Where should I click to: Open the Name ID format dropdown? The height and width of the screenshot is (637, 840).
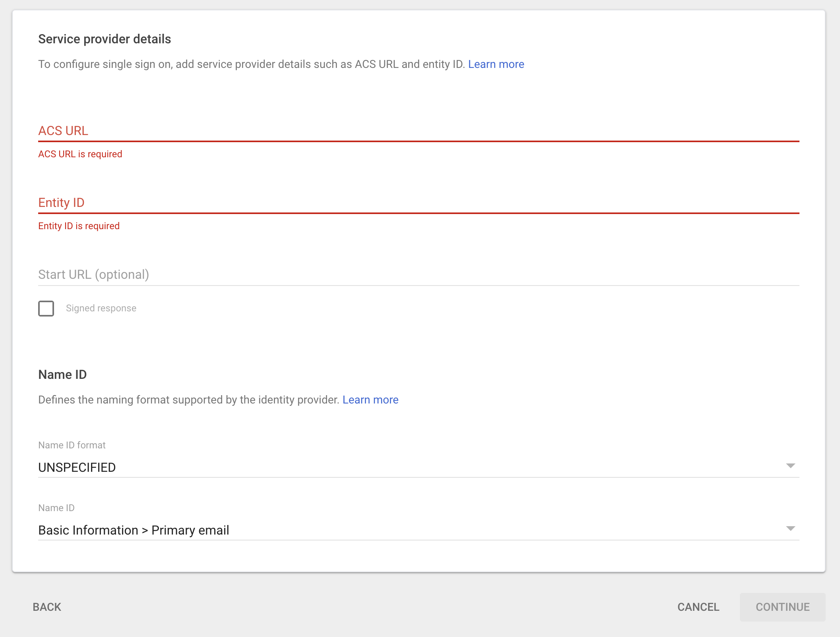[x=418, y=467]
